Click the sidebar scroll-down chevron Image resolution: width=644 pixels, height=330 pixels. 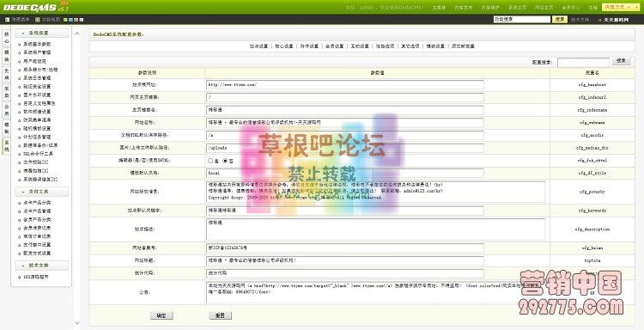coord(77,323)
